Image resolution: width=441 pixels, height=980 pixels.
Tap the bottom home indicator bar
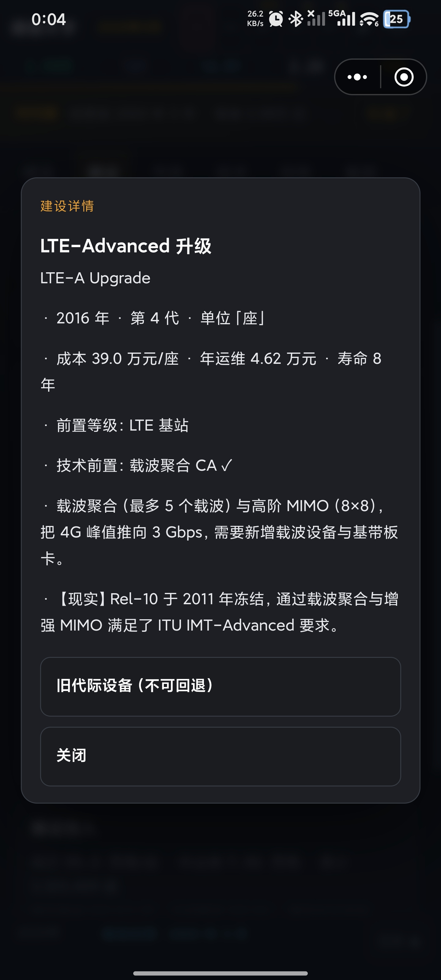(220, 973)
